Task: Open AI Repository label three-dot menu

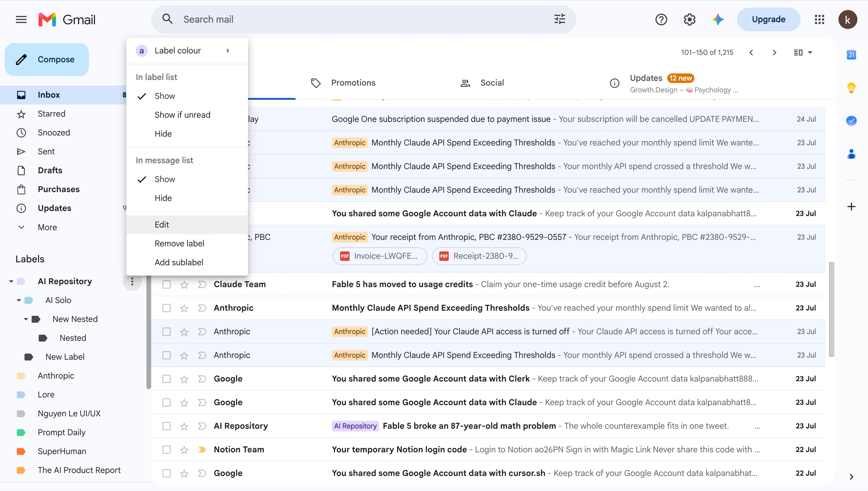Action: point(132,281)
